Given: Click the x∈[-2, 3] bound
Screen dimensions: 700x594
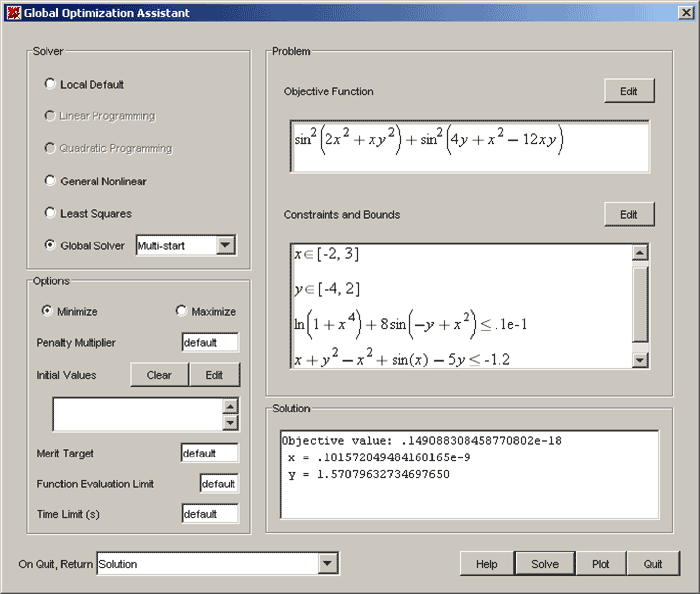Looking at the screenshot, I should pos(327,254).
